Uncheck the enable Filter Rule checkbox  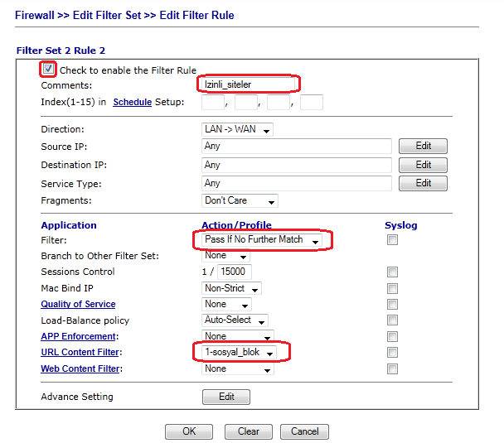click(48, 70)
